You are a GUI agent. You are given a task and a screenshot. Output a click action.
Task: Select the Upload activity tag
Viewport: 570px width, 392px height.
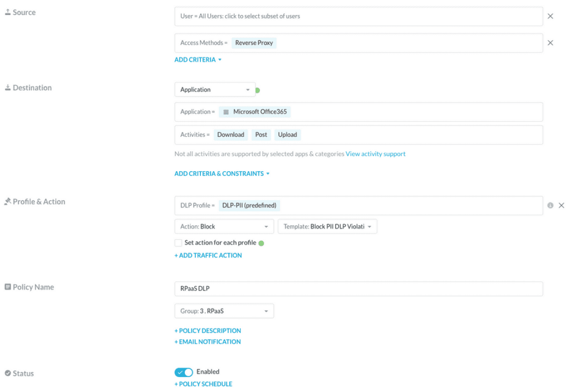287,135
